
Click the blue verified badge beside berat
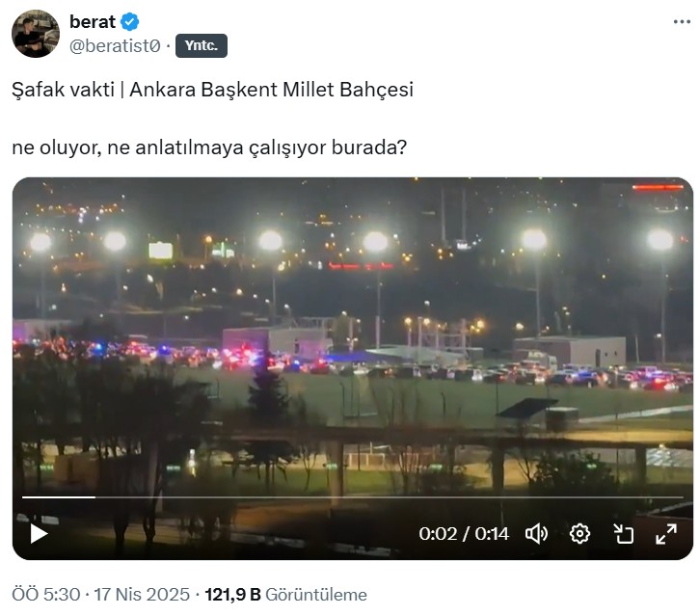129,21
